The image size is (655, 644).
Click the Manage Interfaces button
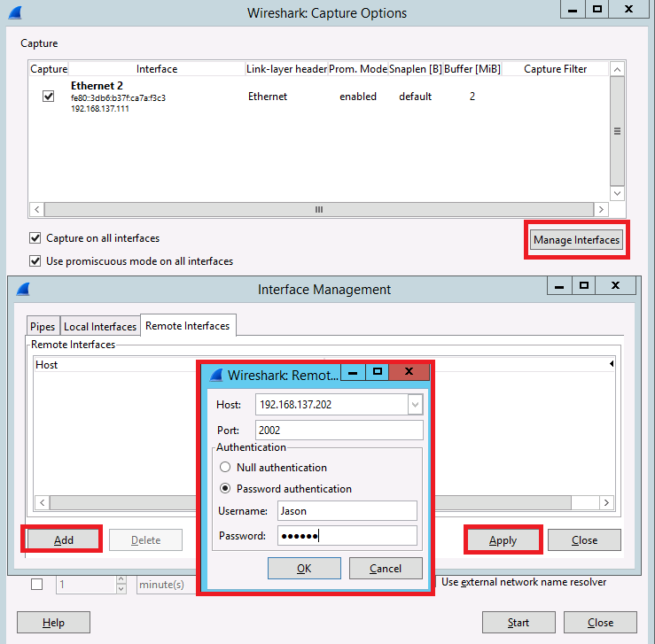[576, 240]
